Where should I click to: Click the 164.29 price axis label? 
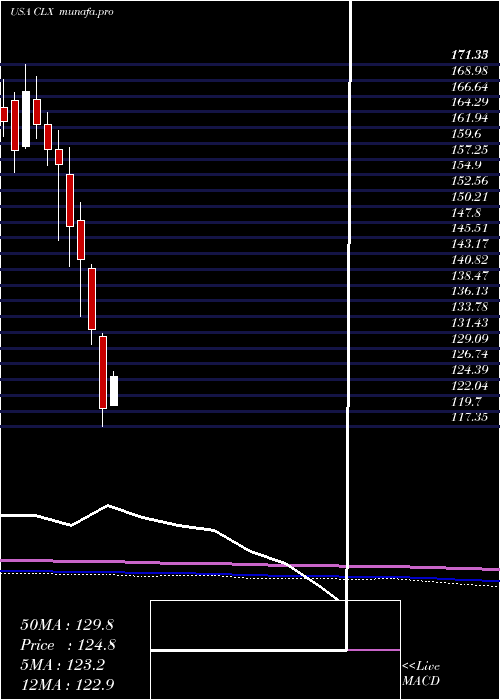click(469, 103)
